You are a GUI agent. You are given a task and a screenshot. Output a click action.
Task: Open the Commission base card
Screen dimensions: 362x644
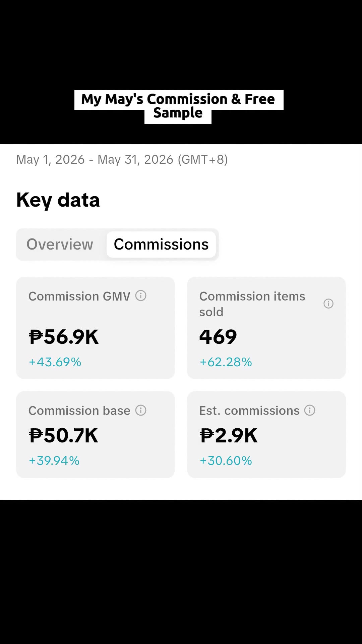pyautogui.click(x=96, y=434)
